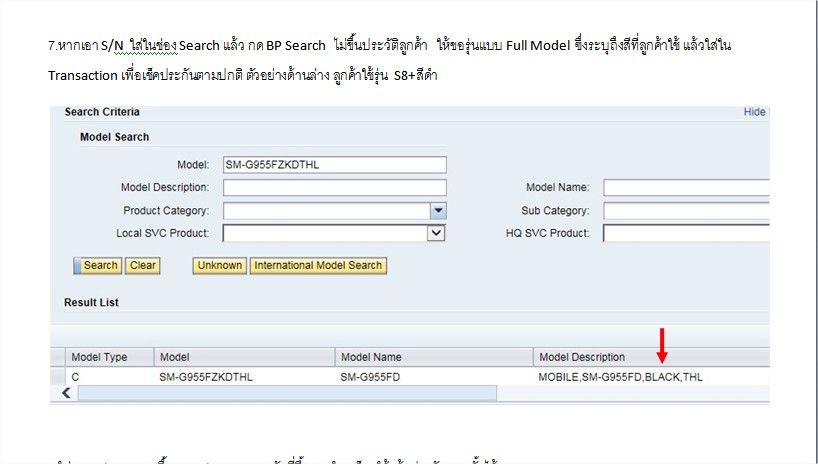
Task: Click the Model column header
Action: coord(244,357)
